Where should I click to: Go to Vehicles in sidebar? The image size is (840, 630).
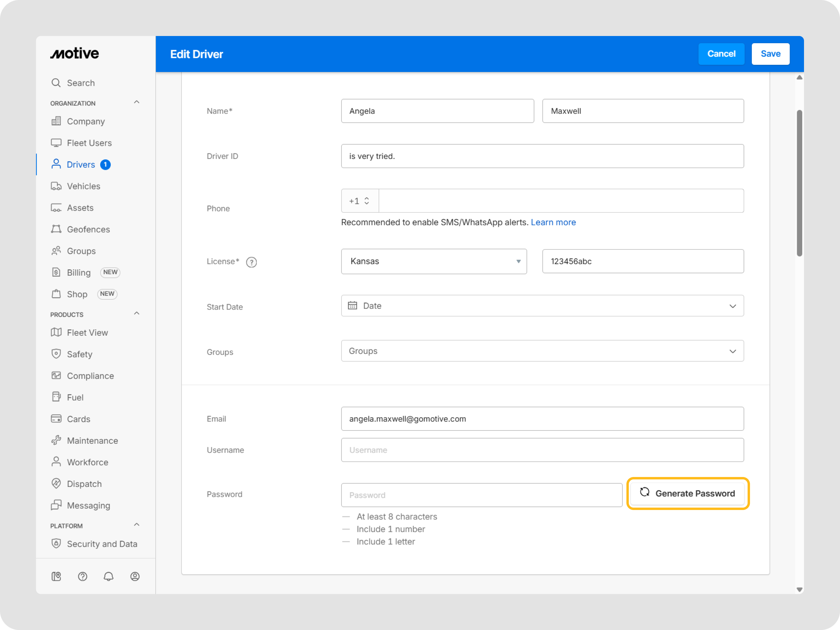tap(83, 186)
